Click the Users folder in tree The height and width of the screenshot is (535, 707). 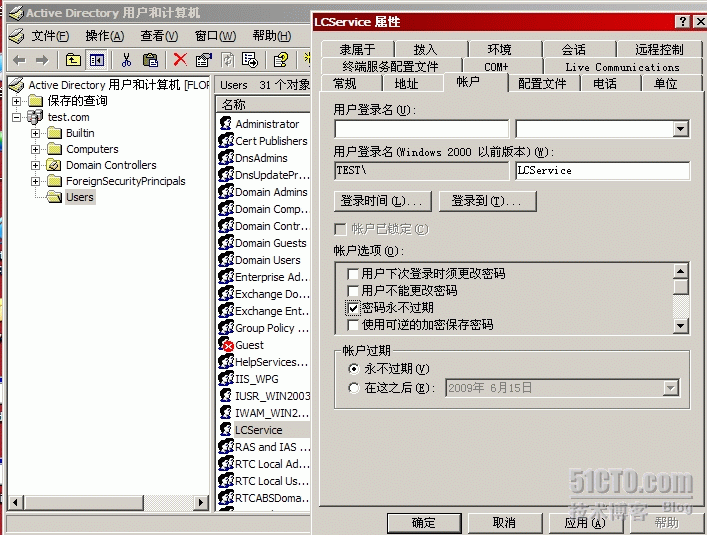[x=80, y=197]
